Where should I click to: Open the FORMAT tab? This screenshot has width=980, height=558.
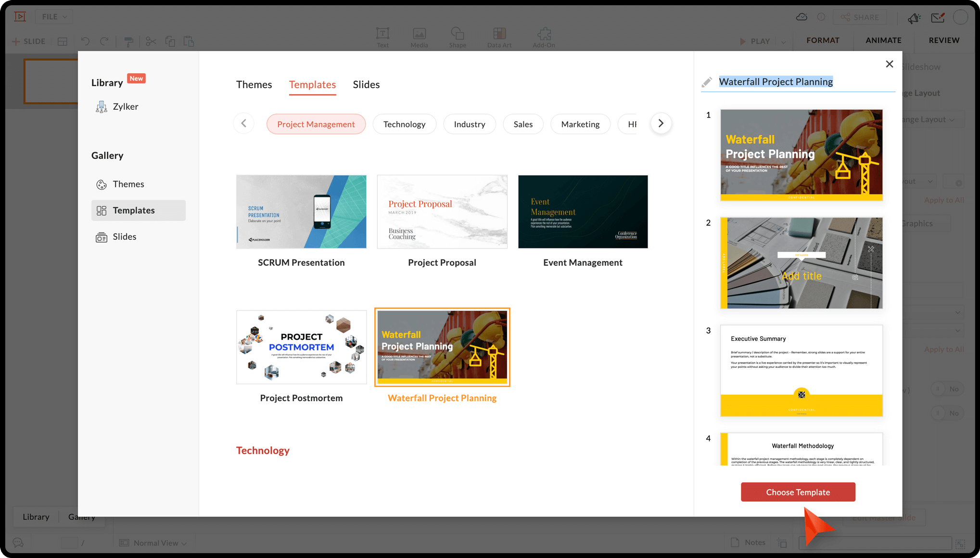(x=823, y=40)
